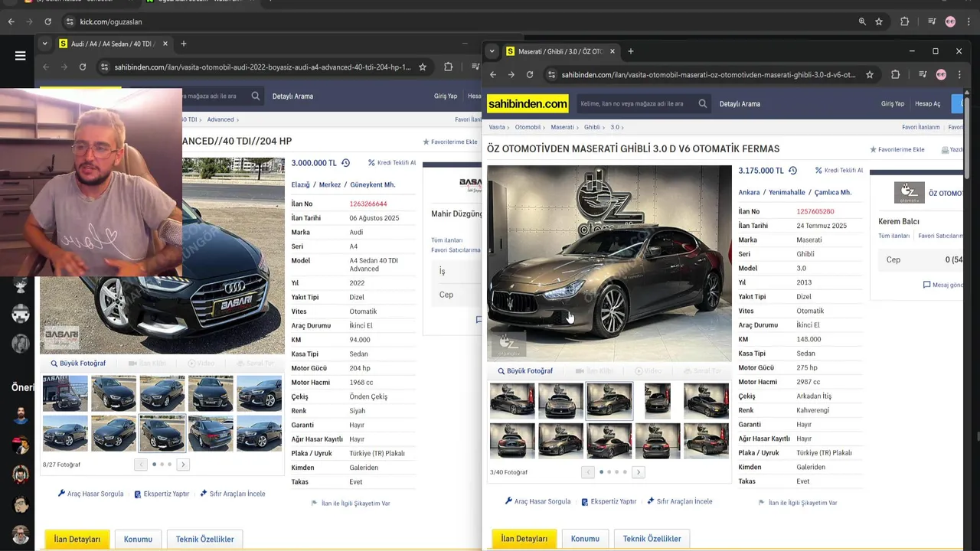Image resolution: width=980 pixels, height=551 pixels.
Task: Reload the kick.com page
Action: 47,21
